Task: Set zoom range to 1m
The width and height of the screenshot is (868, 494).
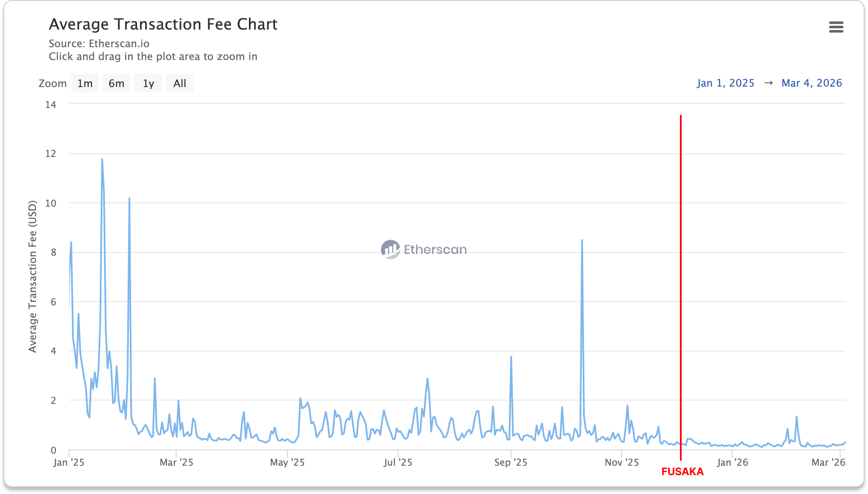Action: 85,83
